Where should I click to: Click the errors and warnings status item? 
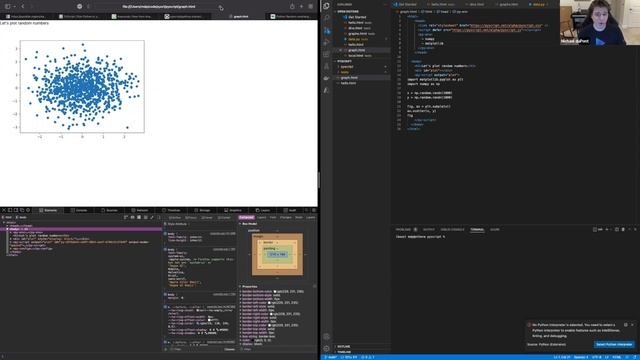[x=367, y=357]
